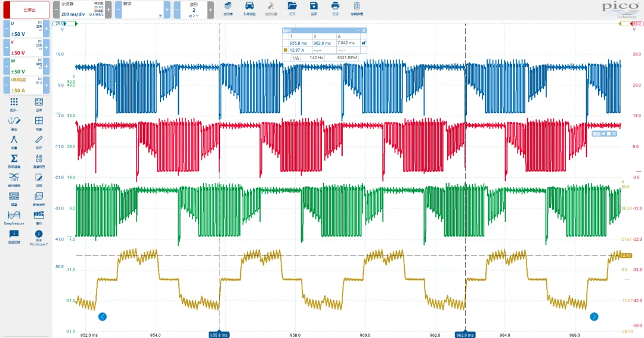Viewport: 644px width, 338px height.
Task: Click the 955.8 ms time ruler handle
Action: tap(219, 335)
